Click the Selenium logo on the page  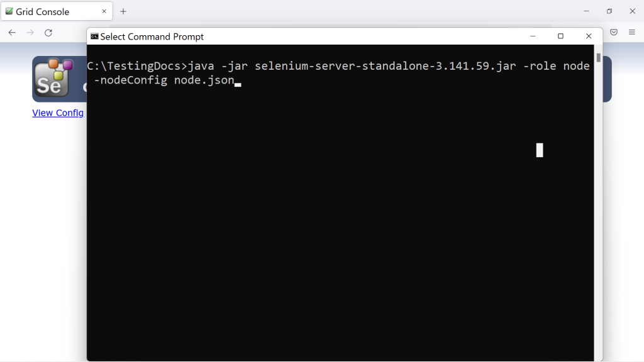53,78
